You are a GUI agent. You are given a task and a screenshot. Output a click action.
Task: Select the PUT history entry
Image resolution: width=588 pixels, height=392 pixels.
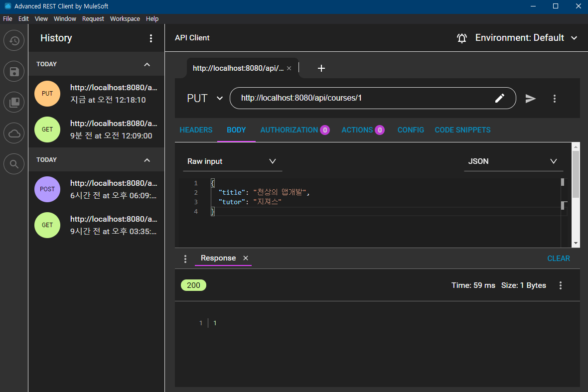coord(96,94)
